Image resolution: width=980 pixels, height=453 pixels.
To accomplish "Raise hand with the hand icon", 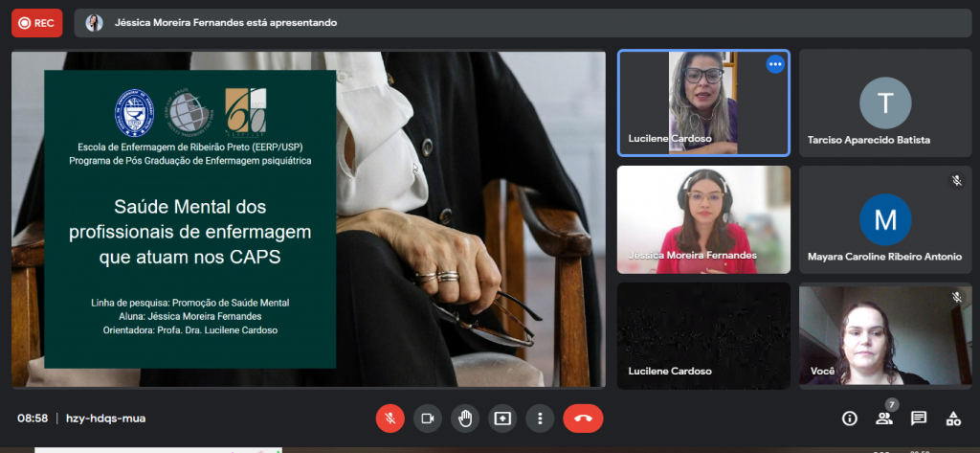I will (465, 419).
